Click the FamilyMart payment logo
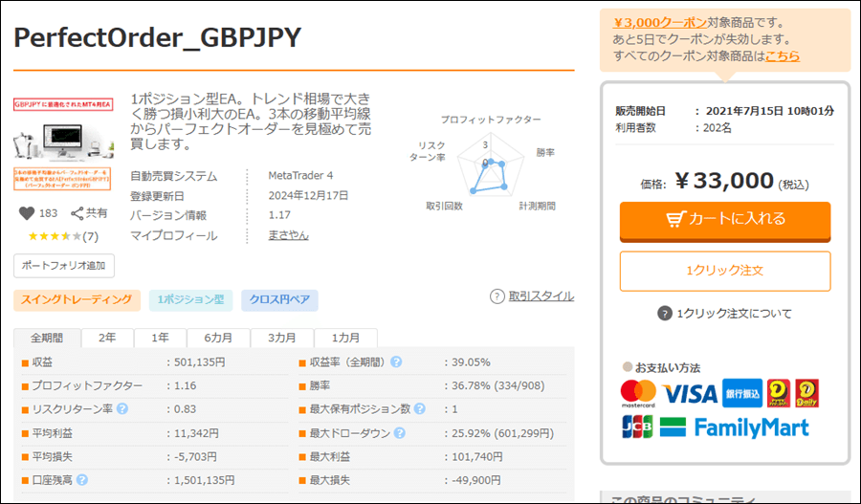 [x=734, y=427]
